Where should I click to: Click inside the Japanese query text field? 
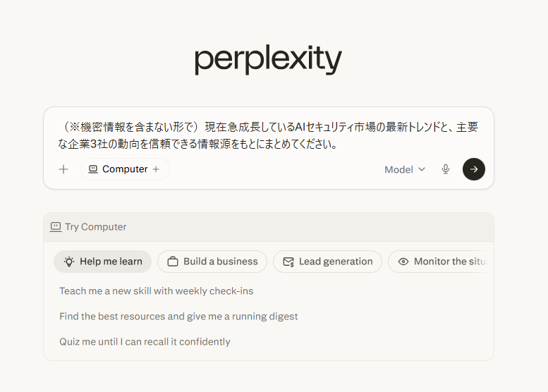[x=268, y=135]
